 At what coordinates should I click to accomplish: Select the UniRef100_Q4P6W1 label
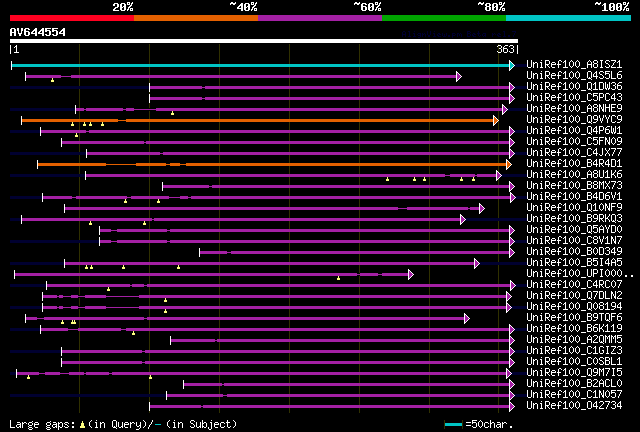[574, 131]
